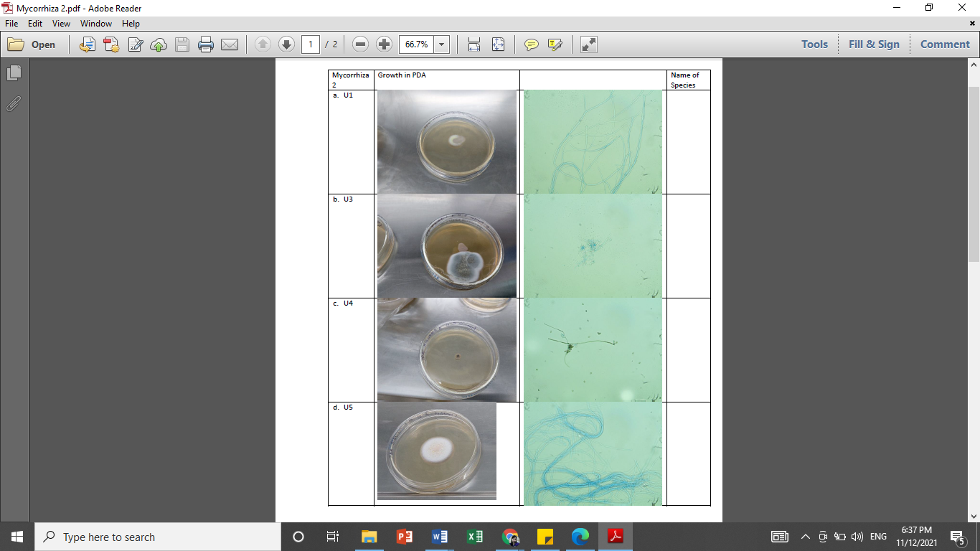This screenshot has height=551, width=980.
Task: Open the Tools pane
Action: 814,44
